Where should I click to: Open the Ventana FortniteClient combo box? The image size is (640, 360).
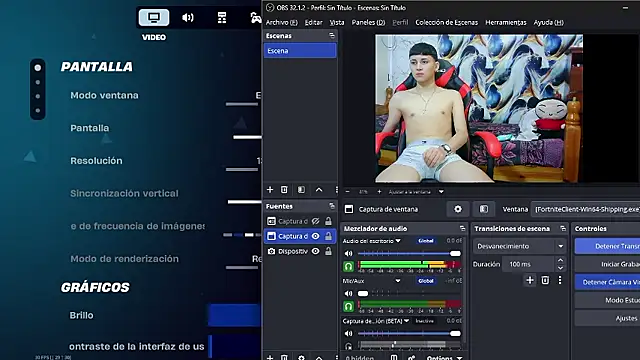(586, 209)
